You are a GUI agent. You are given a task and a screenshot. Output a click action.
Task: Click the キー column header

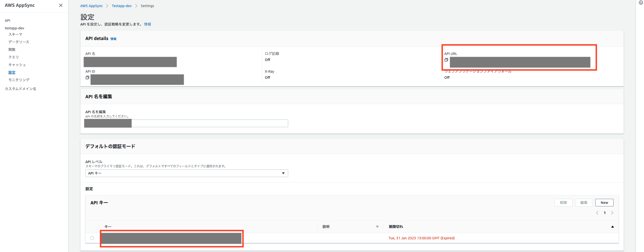pyautogui.click(x=108, y=227)
